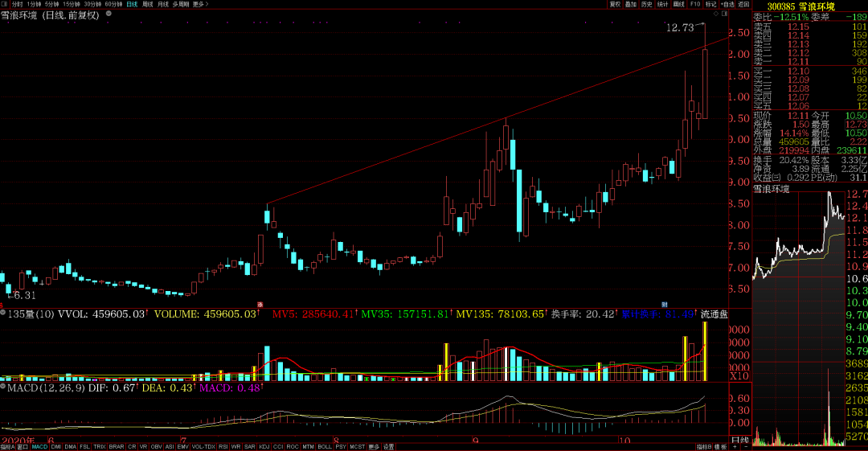This screenshot has height=451, width=868.
Task: Select the 窗口 tab at bottom
Action: click(x=23, y=446)
